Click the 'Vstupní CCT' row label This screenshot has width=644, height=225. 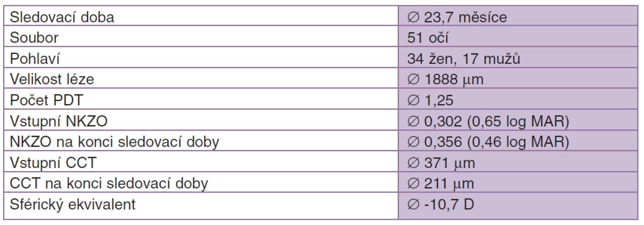click(53, 163)
